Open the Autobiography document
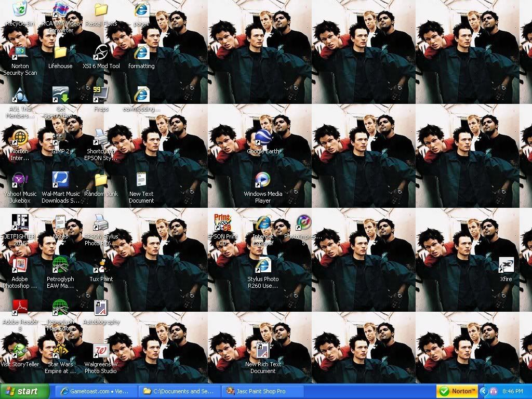This screenshot has height=399, width=532. [x=101, y=308]
